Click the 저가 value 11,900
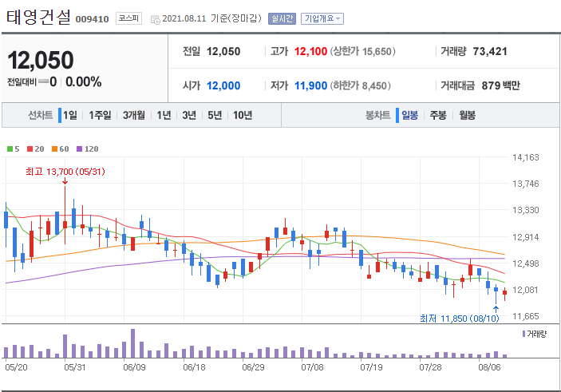Image resolution: width=561 pixels, height=392 pixels. [310, 86]
